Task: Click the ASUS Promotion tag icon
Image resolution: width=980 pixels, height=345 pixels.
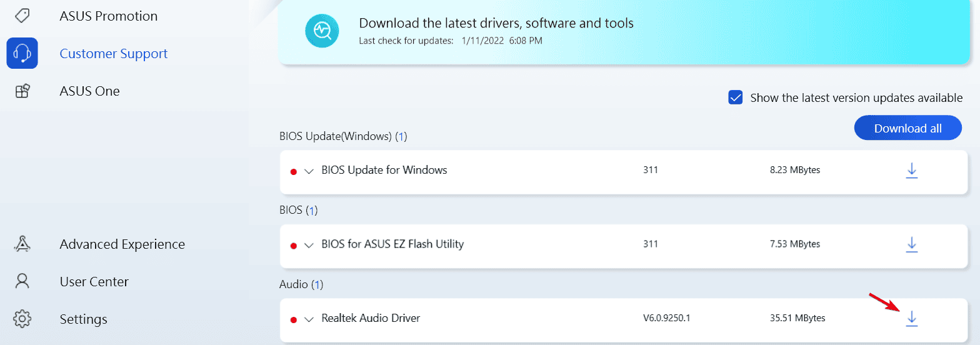Action: coord(22,16)
